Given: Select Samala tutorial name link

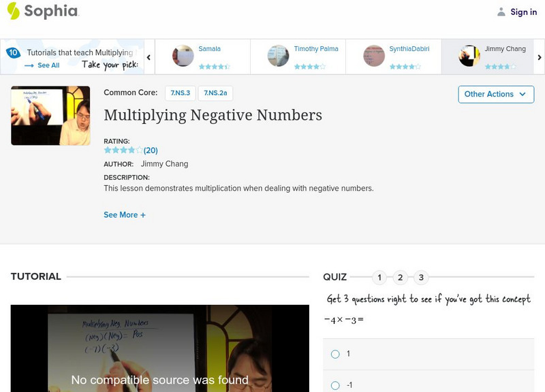Looking at the screenshot, I should pos(209,49).
